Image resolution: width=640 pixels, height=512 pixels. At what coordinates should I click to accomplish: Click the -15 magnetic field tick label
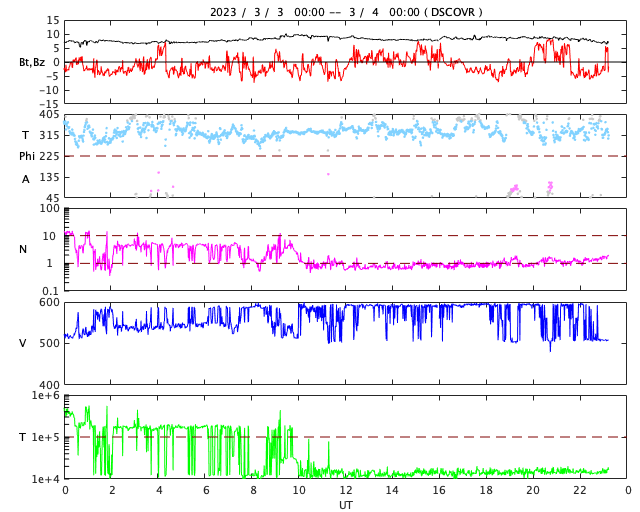[x=47, y=102]
